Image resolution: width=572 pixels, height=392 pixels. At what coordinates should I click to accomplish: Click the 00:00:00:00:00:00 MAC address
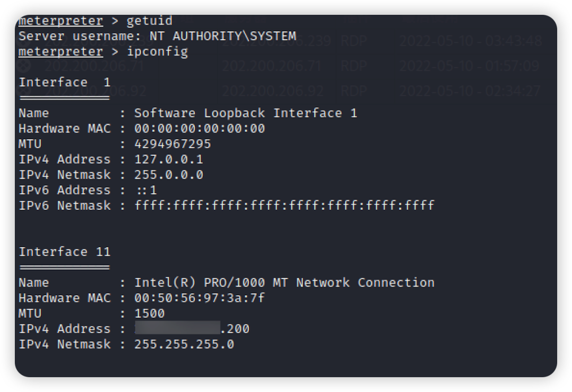(200, 129)
